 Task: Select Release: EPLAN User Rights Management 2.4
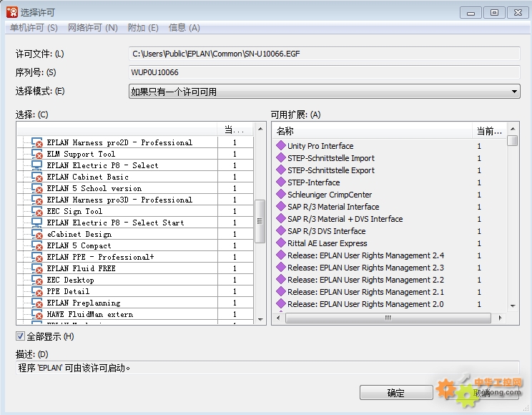click(366, 255)
